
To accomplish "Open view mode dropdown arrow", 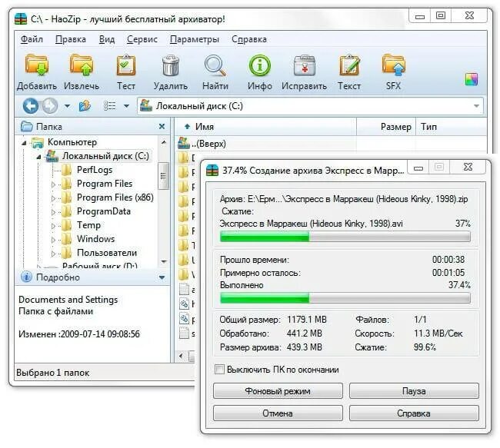I will (126, 106).
